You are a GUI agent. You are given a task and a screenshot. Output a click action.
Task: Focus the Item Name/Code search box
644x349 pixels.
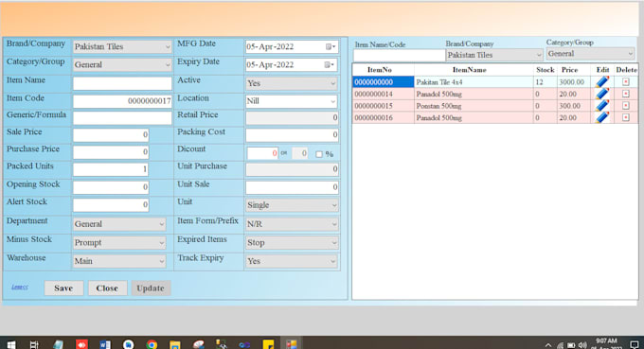click(x=400, y=56)
